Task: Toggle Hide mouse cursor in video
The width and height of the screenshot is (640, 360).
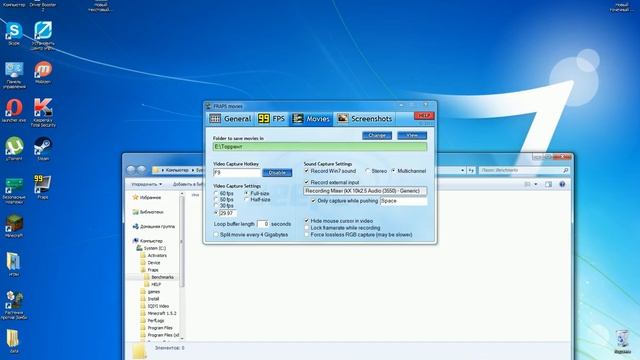Action: (x=307, y=220)
